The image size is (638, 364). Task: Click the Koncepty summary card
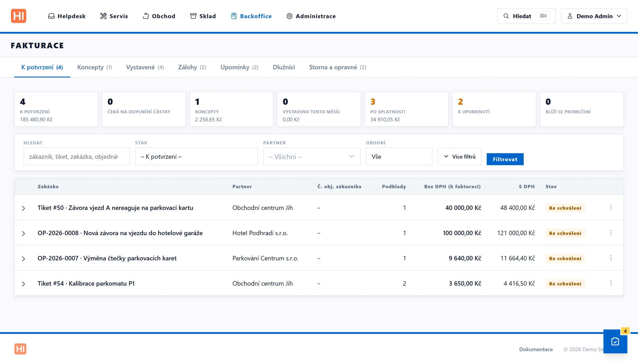(231, 109)
